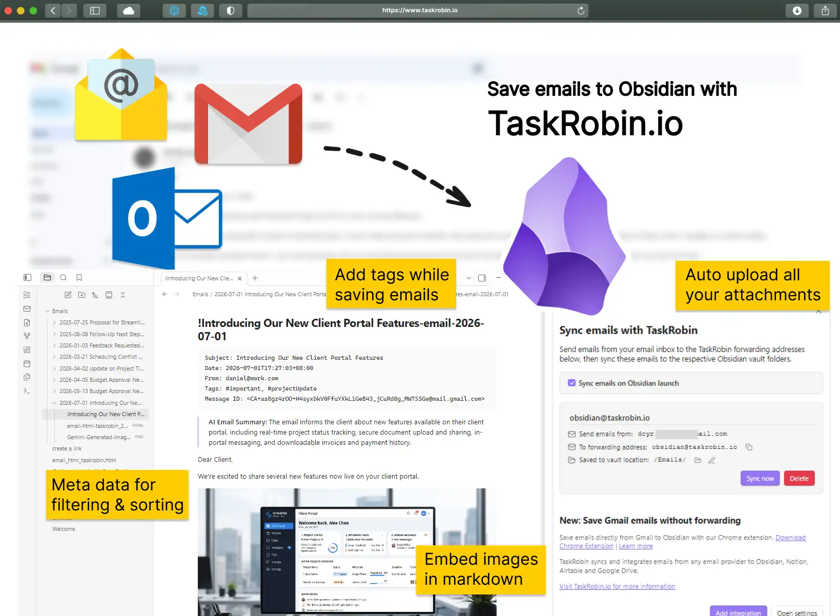Image resolution: width=840 pixels, height=616 pixels.
Task: Open the Welcome note
Action: coord(64,529)
